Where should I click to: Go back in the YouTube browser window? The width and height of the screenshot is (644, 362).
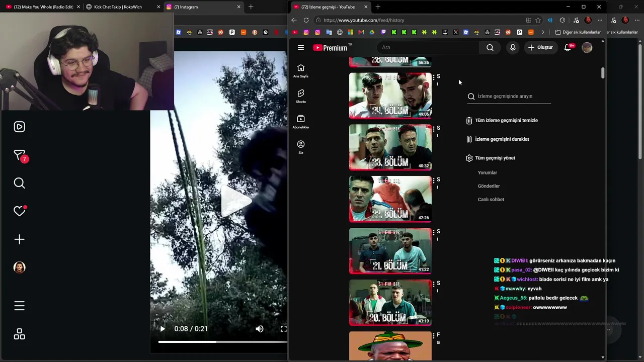(294, 20)
